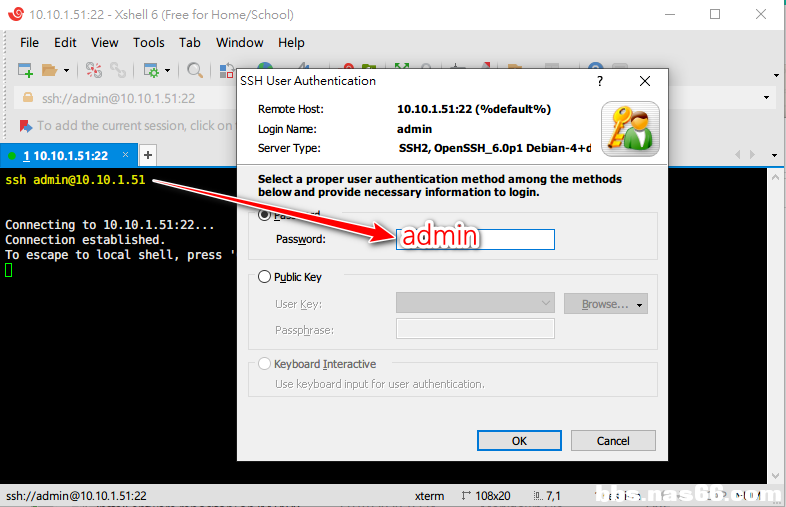Click the key and user authentication icon
The width and height of the screenshot is (786, 507).
tap(630, 129)
